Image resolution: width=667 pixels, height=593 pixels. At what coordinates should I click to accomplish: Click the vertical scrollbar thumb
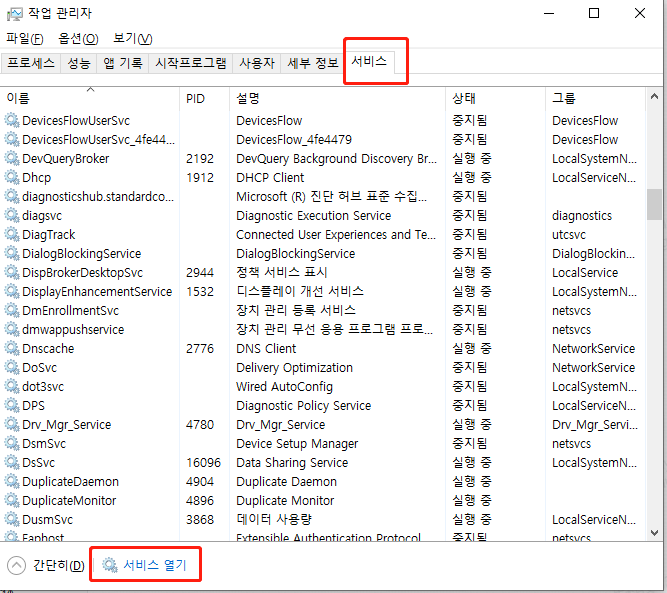click(x=654, y=203)
